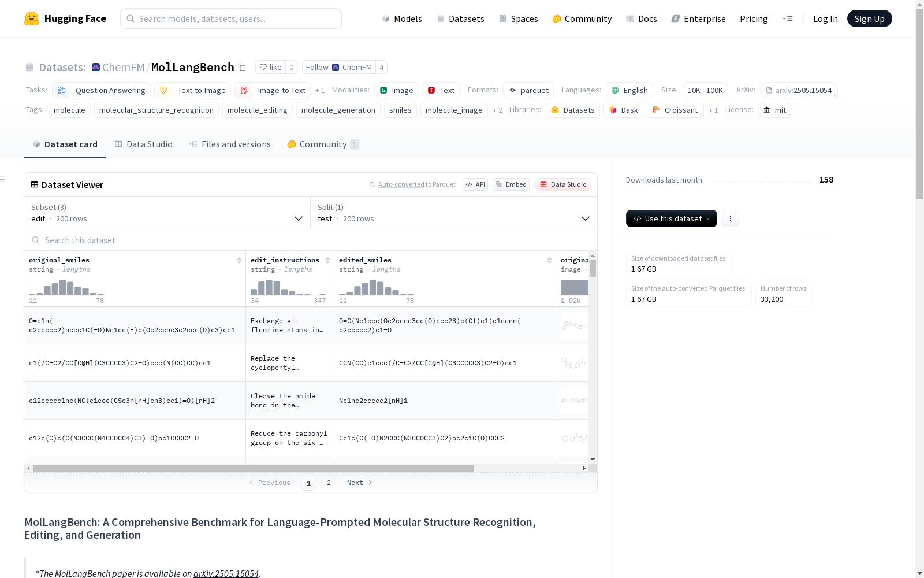Image resolution: width=924 pixels, height=578 pixels.
Task: Expand the +1 more tasks tag
Action: (x=320, y=91)
